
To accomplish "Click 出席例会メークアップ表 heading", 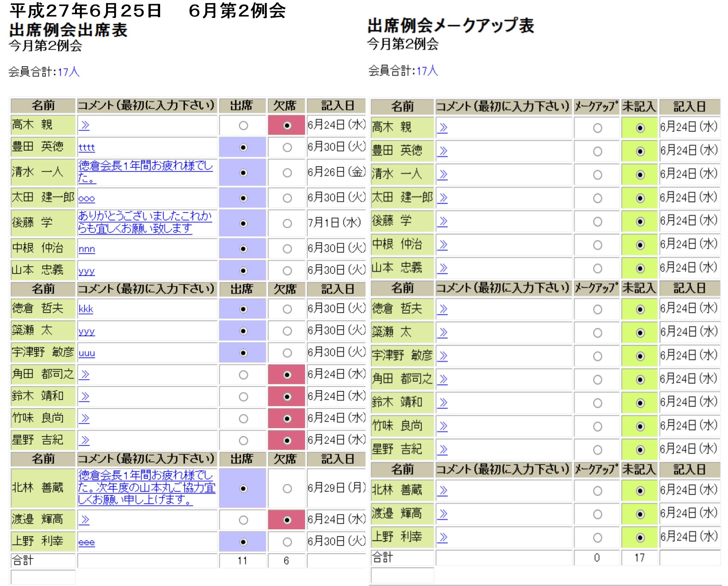I will pos(451,26).
